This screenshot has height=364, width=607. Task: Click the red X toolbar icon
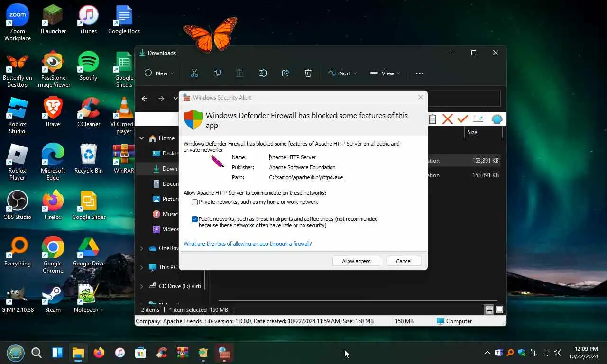pos(447,119)
